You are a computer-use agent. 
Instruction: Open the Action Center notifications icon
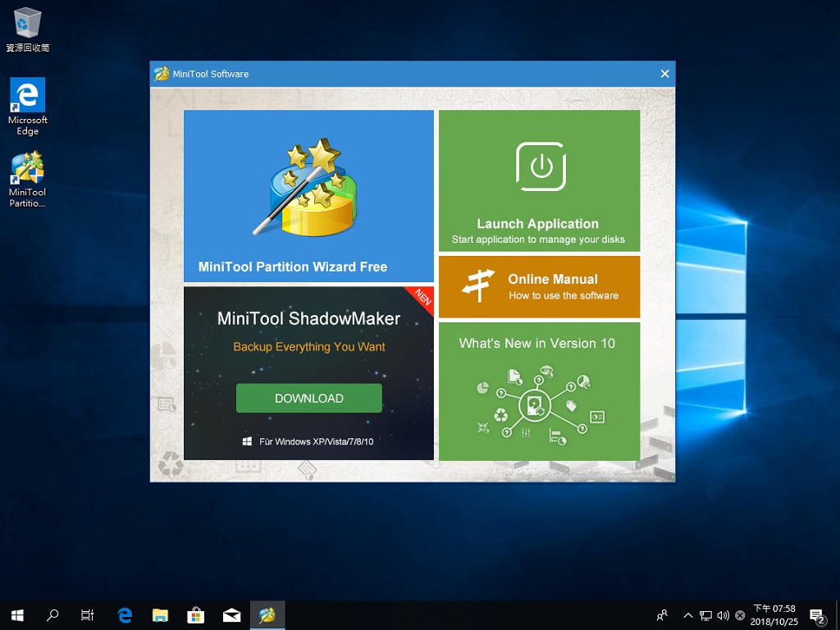(x=818, y=616)
